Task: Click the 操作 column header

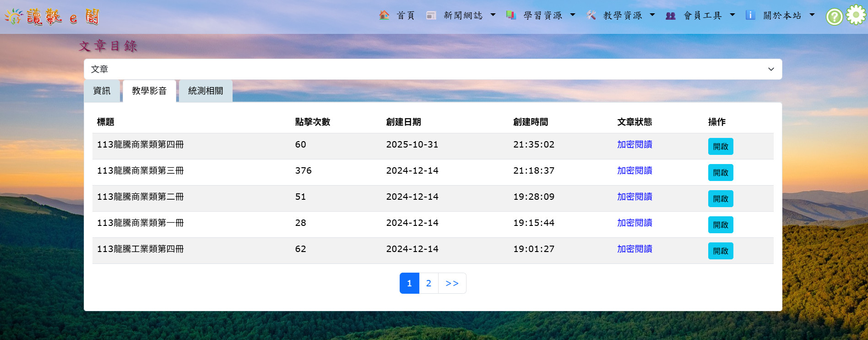Action: [x=717, y=122]
